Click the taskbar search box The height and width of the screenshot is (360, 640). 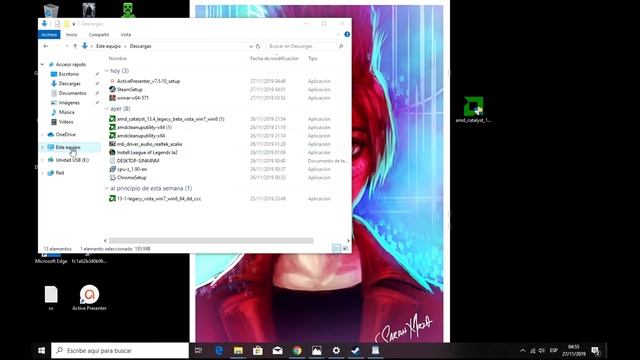click(x=120, y=351)
